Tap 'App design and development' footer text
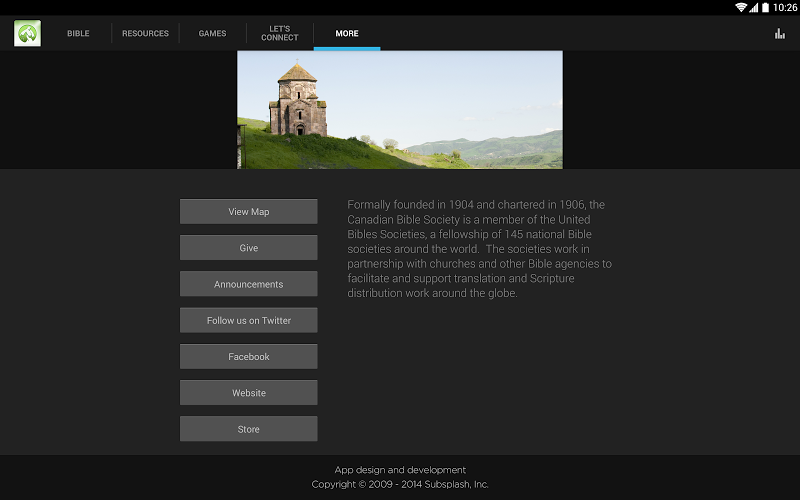800x500 pixels. tap(400, 470)
